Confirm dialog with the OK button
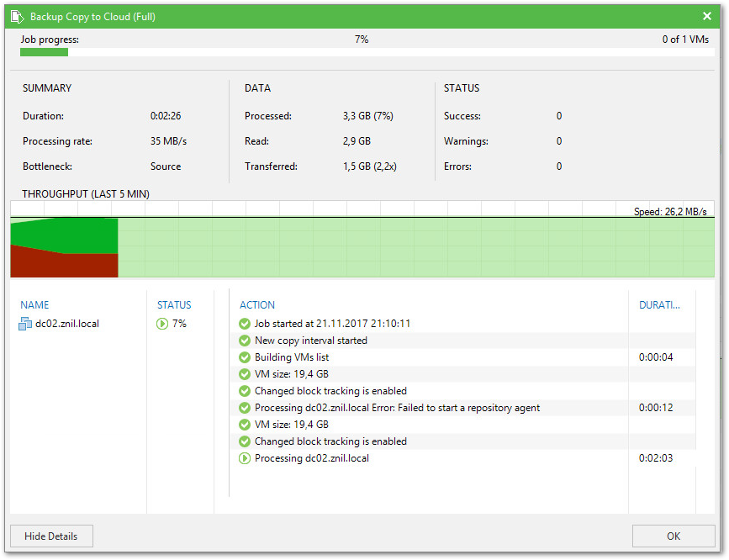The image size is (729, 560). point(674,536)
